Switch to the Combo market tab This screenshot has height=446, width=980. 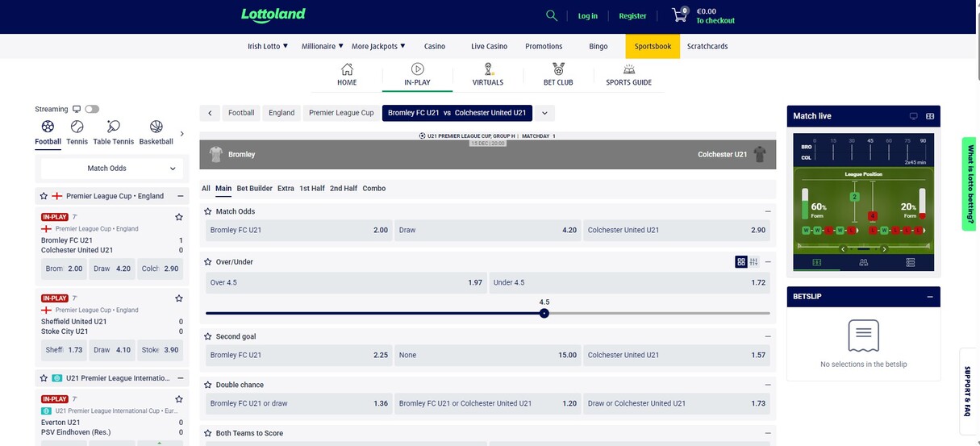(x=374, y=189)
